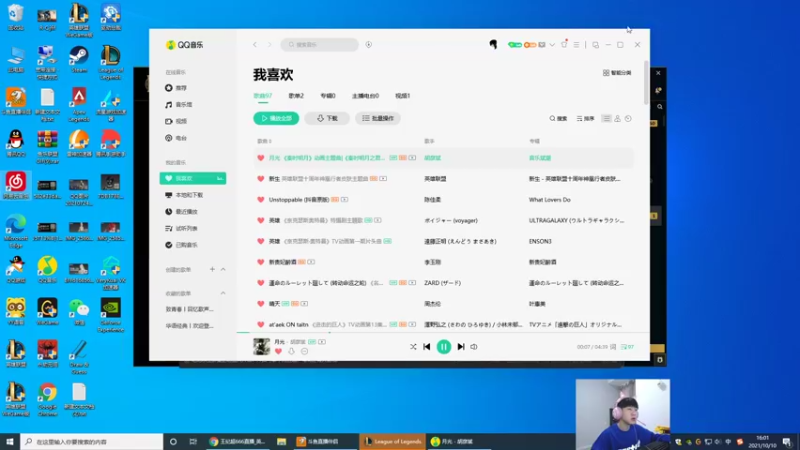Screen dimensions: 800x450
Task: Open more options circle in player bar
Action: pyautogui.click(x=304, y=351)
